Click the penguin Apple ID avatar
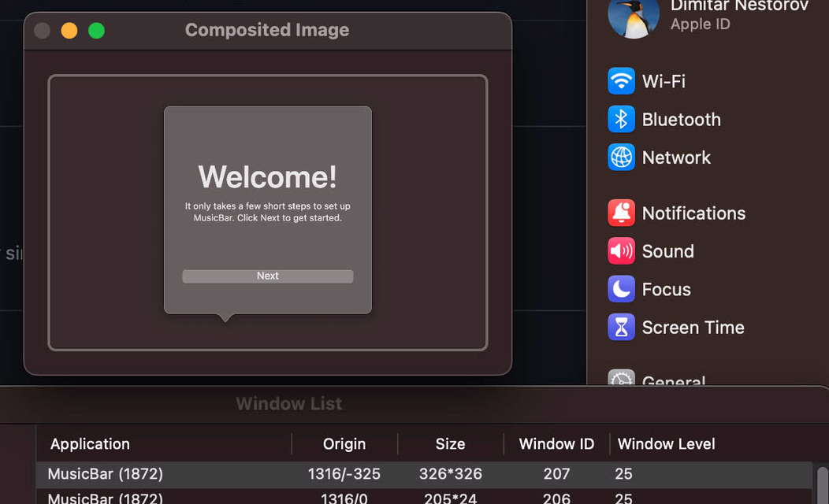 pos(634,18)
